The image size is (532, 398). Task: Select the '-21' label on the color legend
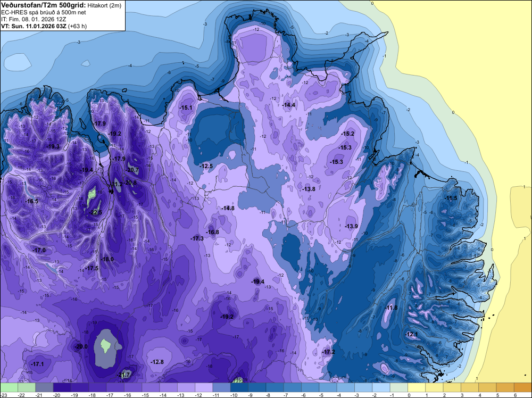coord(39,395)
